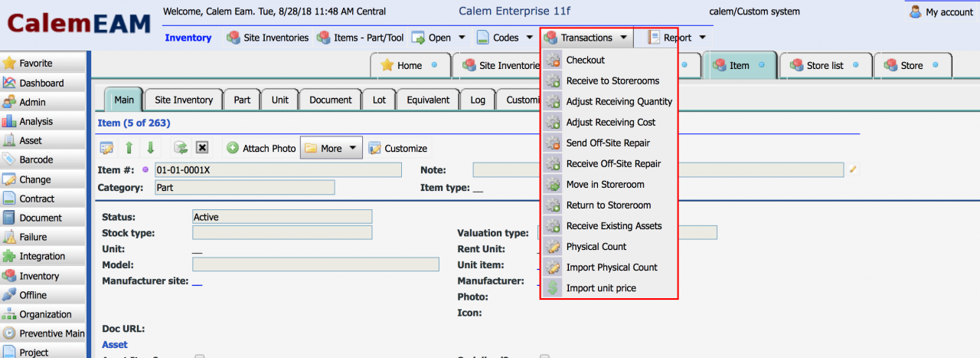Switch to the Home tab
The image size is (980, 358).
pyautogui.click(x=410, y=65)
